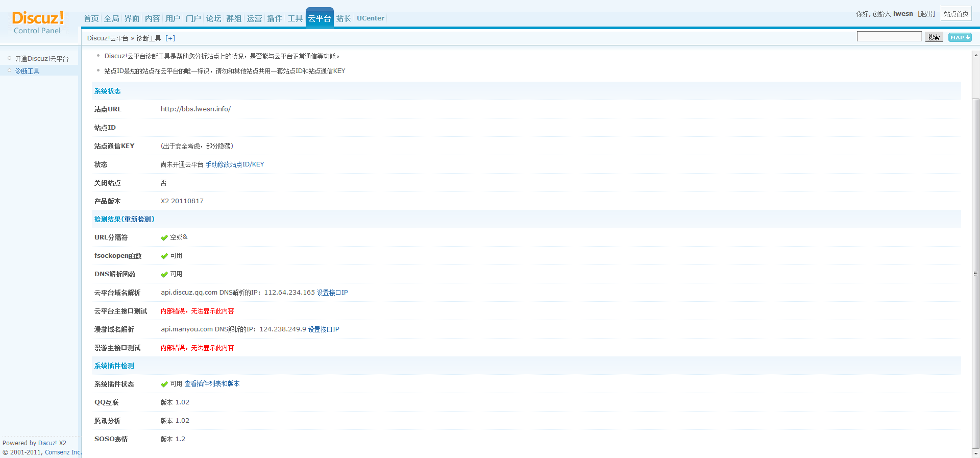980x458 pixels.
Task: Open the 工具 menu tab
Action: [x=296, y=18]
